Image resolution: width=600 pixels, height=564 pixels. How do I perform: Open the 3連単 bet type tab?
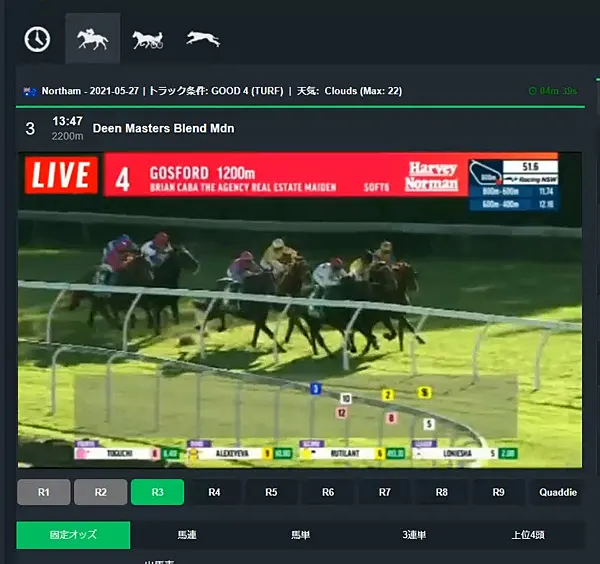tap(413, 535)
